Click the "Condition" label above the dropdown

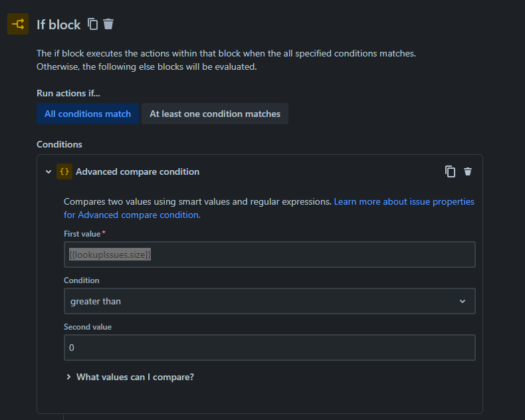coord(81,280)
